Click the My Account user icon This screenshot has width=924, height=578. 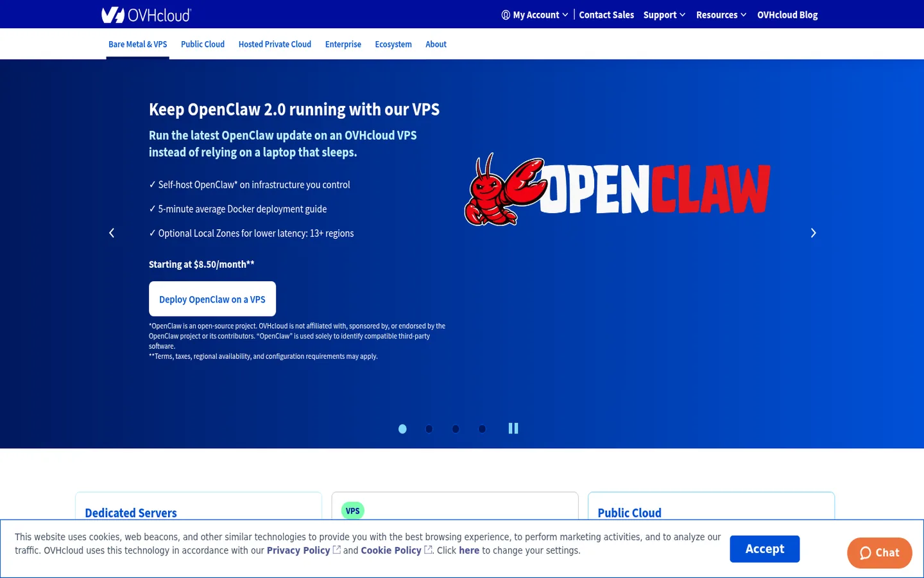(x=506, y=15)
